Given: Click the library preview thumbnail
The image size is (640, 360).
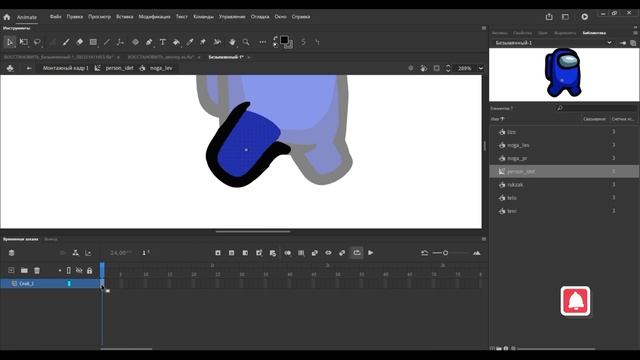Looking at the screenshot, I should pos(564,75).
